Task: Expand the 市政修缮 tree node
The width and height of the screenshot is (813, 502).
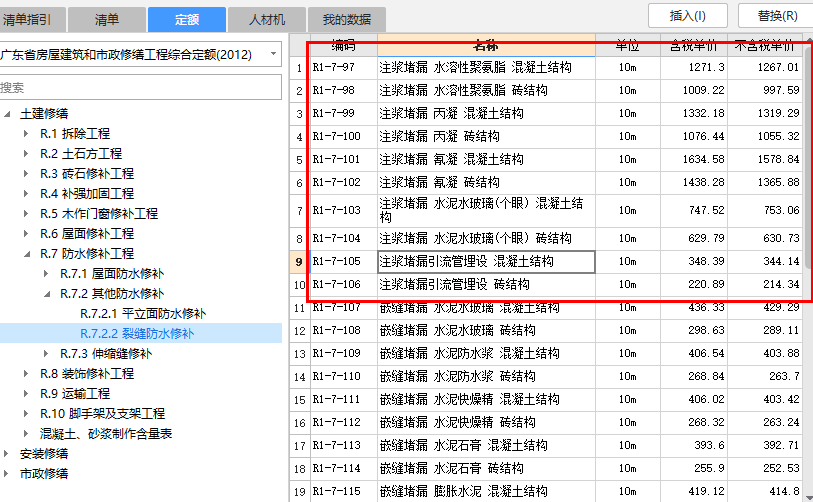Action: coord(6,473)
